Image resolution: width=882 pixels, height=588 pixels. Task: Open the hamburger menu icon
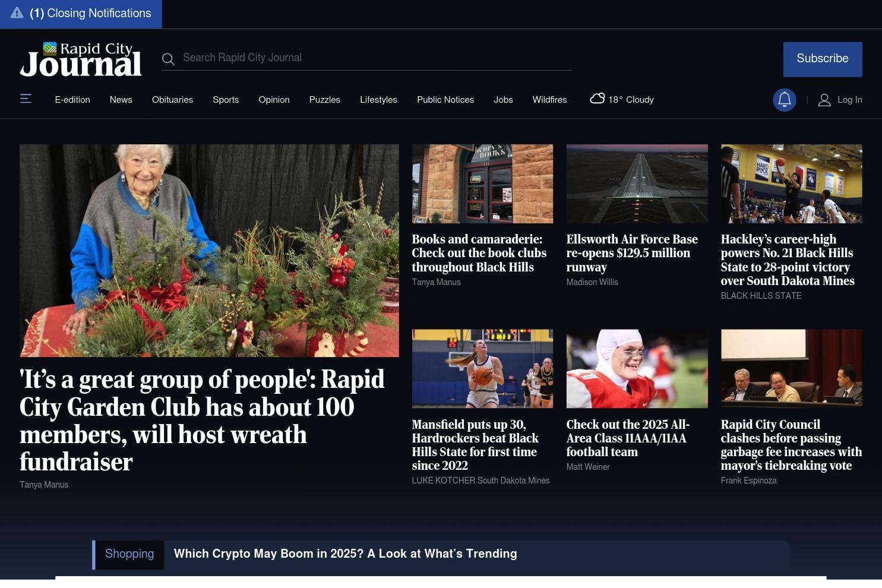[x=26, y=99]
